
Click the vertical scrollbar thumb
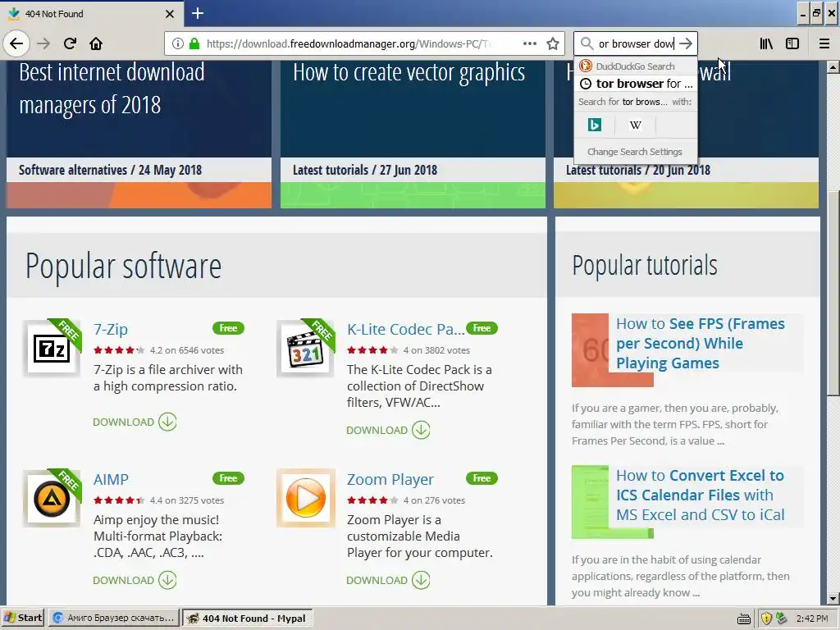coord(833,293)
